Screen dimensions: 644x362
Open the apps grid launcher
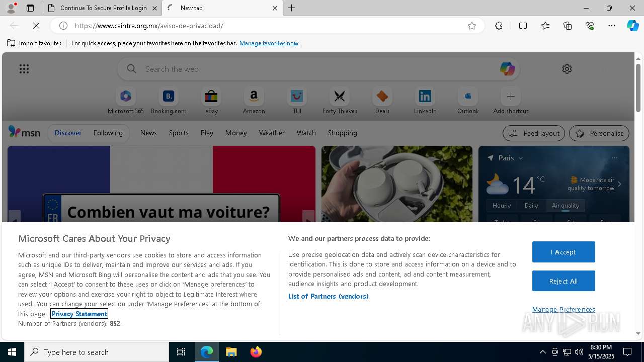(24, 69)
